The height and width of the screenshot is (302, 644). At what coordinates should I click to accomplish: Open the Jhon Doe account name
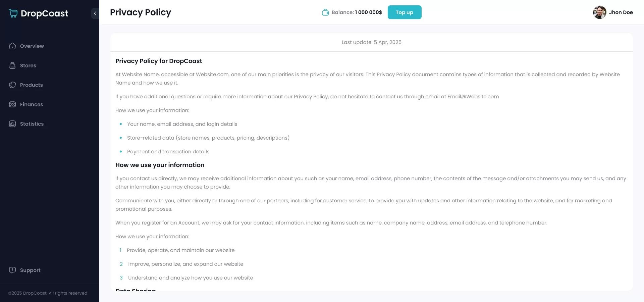click(621, 12)
